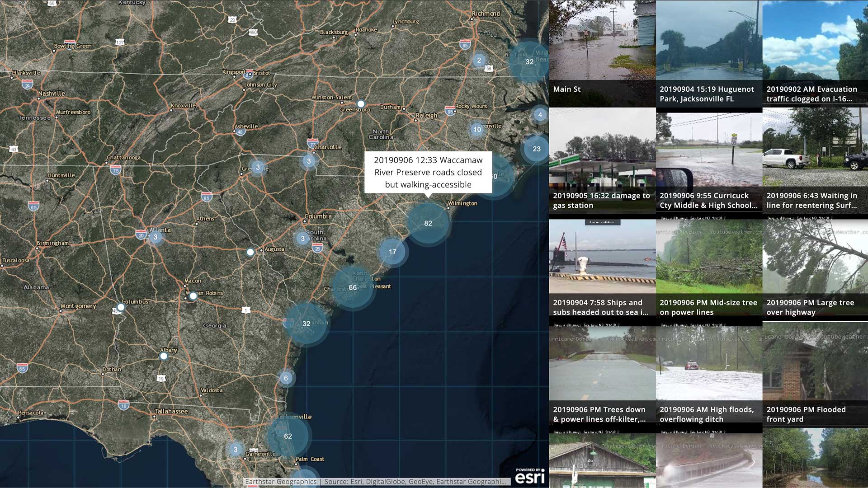Click the 82 cluster marker near Wilmington
This screenshot has height=488, width=868.
click(428, 223)
